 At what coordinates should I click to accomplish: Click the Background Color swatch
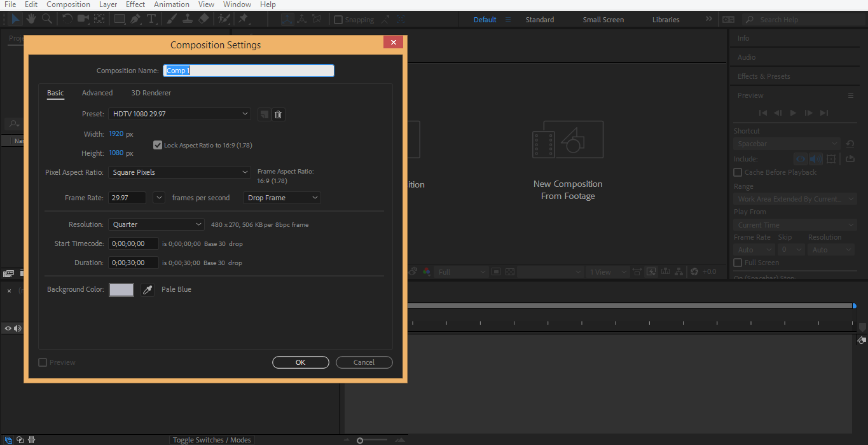[x=121, y=290]
